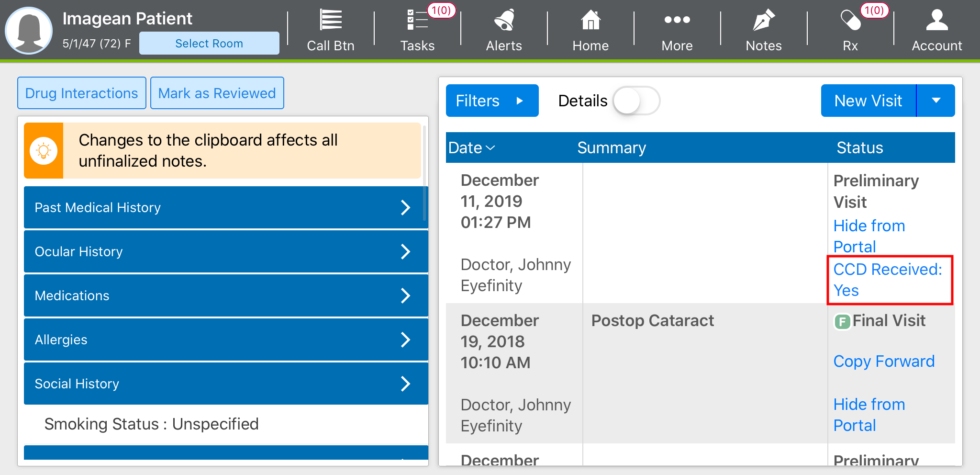Toggle the Details switch on
980x475 pixels.
[636, 101]
